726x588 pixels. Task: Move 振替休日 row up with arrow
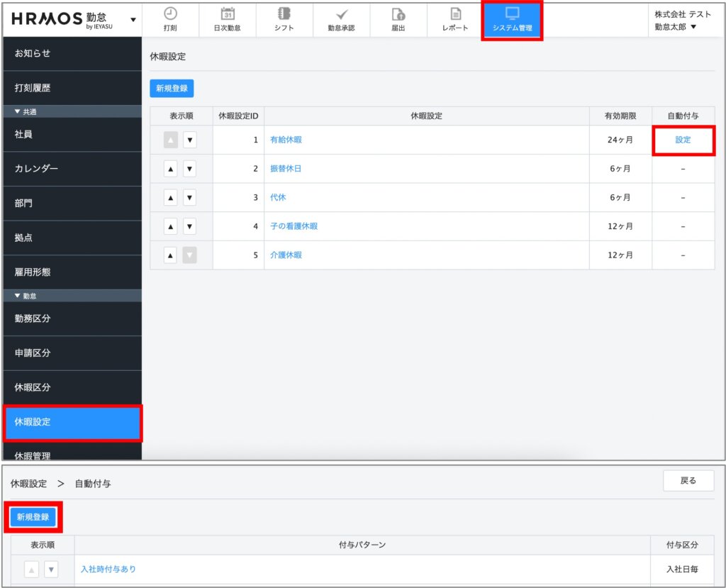(x=170, y=169)
